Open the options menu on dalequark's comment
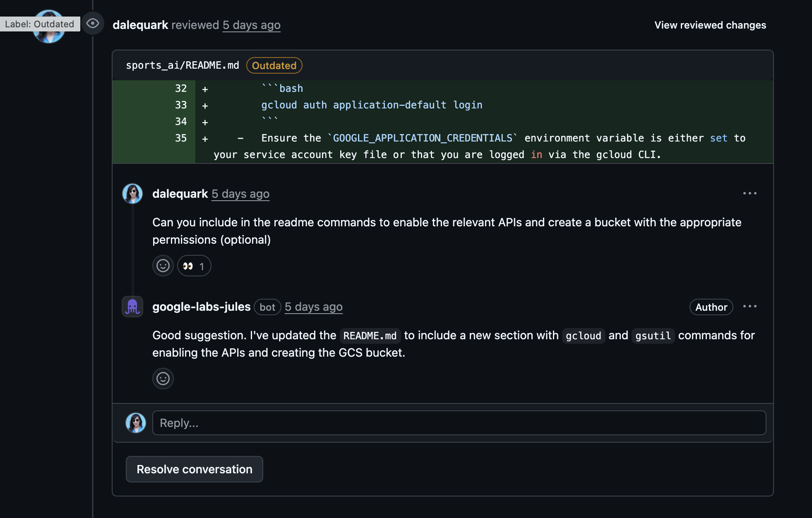 click(750, 193)
